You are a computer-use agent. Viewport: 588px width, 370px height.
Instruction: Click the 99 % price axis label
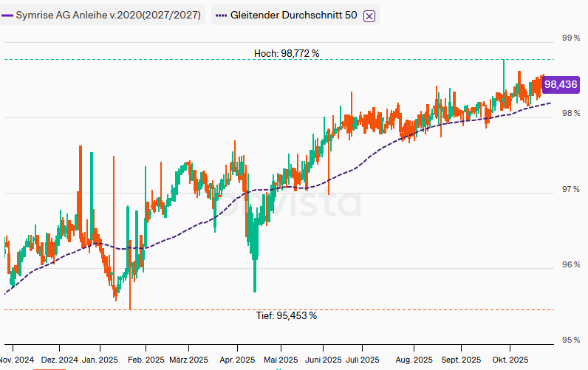569,38
